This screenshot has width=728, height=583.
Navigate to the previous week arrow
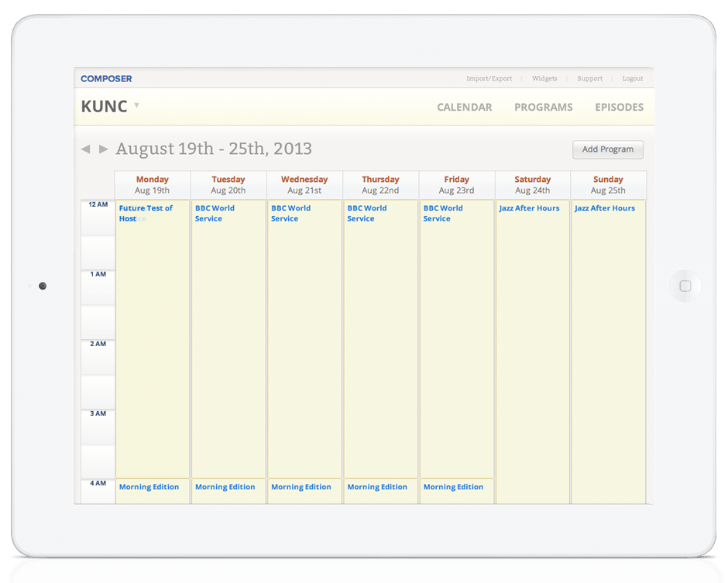[87, 149]
